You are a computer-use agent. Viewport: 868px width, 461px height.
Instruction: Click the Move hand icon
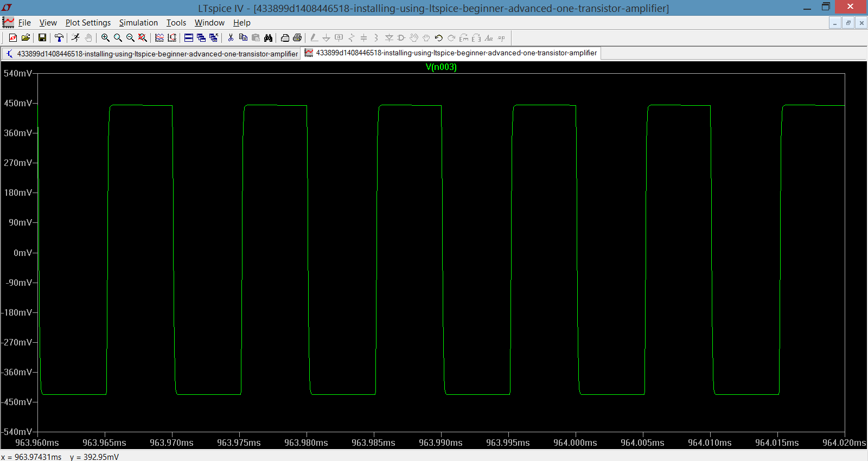414,37
